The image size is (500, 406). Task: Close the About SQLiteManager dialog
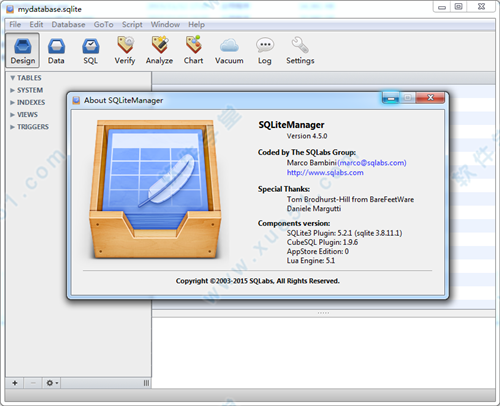430,98
